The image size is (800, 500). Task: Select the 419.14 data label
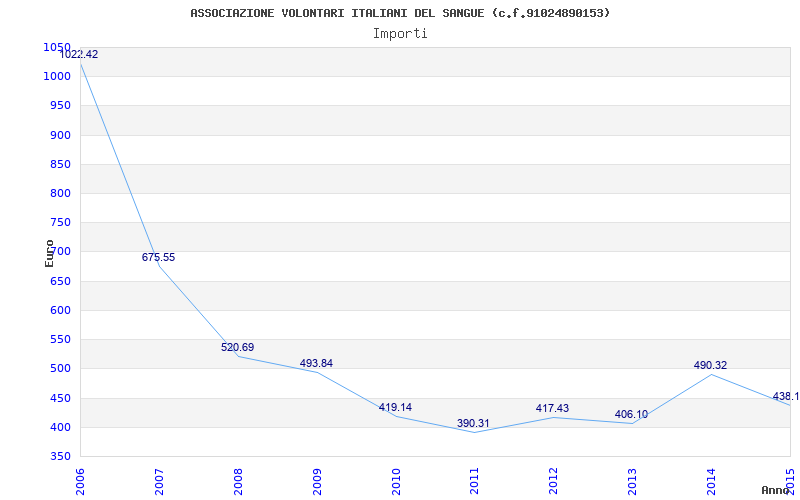[395, 407]
